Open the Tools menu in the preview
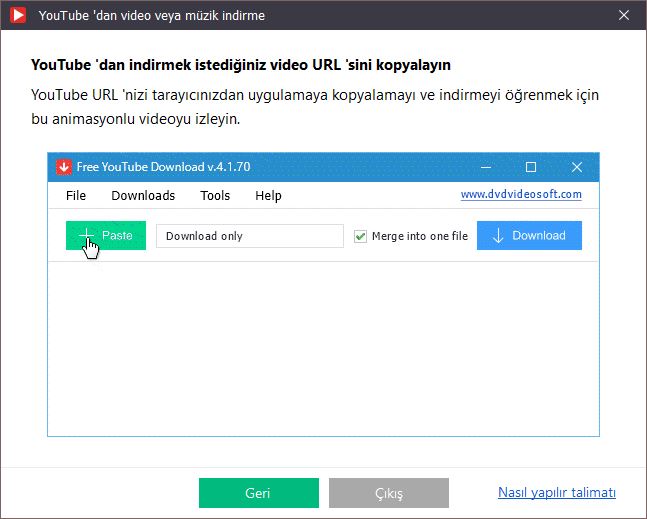 point(215,195)
